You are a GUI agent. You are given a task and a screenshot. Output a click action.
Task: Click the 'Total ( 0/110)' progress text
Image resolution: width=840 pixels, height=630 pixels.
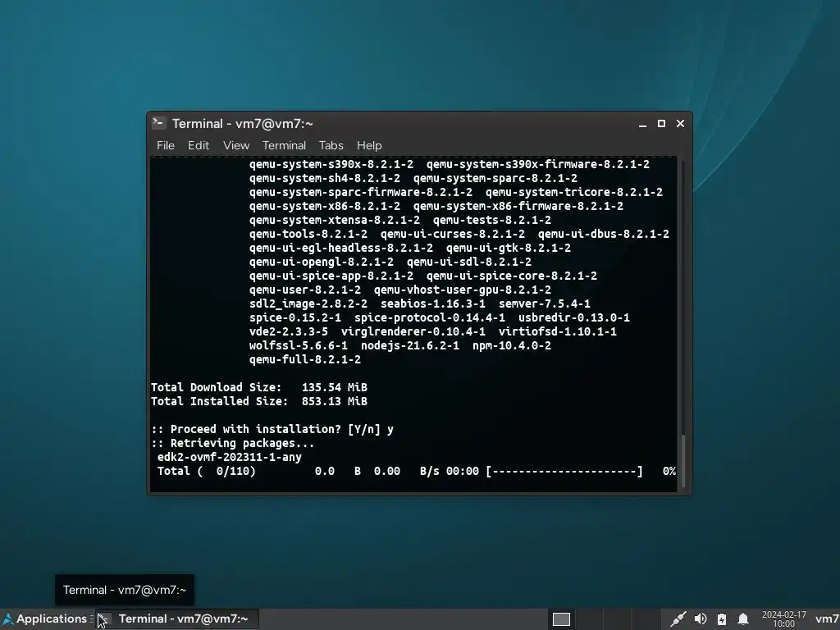pos(206,471)
